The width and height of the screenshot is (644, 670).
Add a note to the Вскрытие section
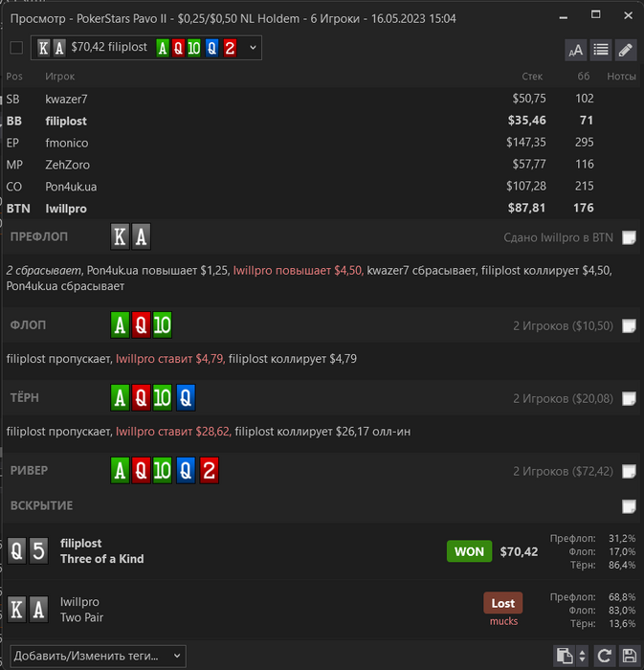629,506
